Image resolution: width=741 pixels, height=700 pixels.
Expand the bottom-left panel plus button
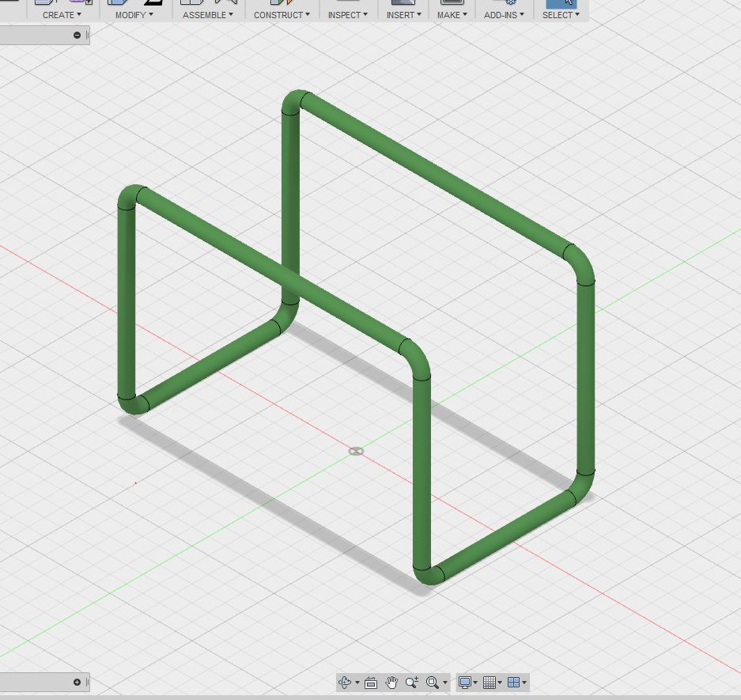(77, 682)
